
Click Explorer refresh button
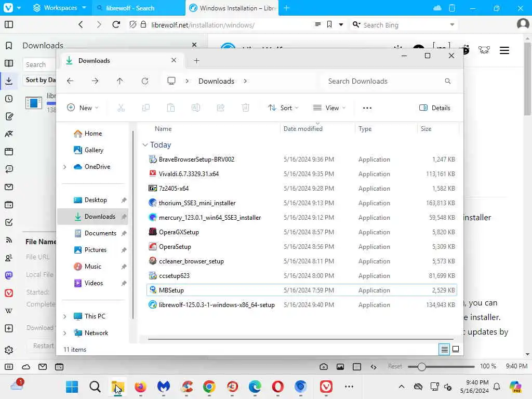point(145,81)
